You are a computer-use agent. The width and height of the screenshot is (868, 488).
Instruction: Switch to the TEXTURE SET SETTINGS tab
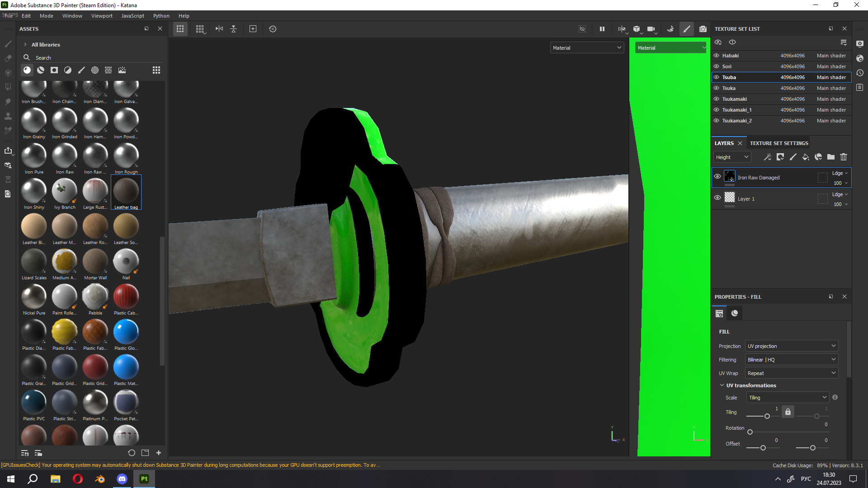tap(778, 143)
